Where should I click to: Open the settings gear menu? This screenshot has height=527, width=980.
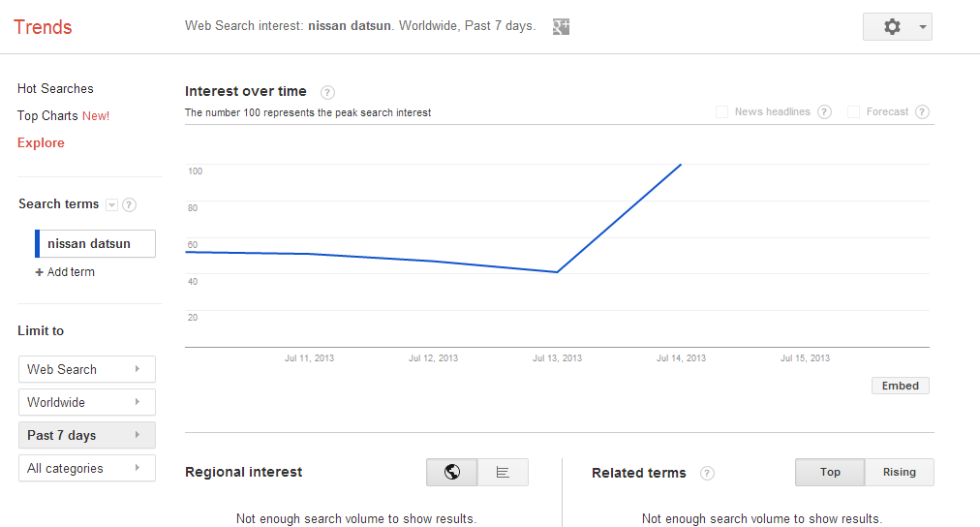point(892,27)
